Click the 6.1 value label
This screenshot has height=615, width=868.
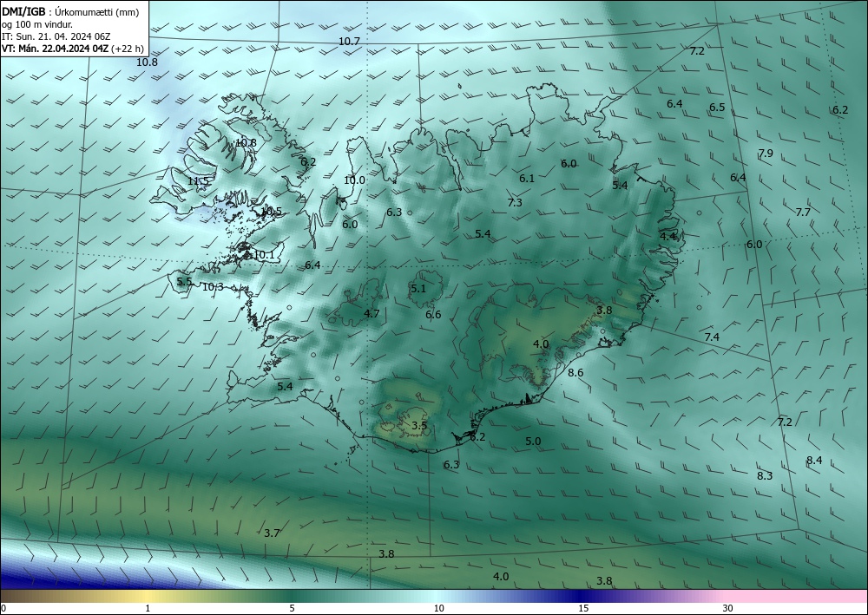(527, 179)
